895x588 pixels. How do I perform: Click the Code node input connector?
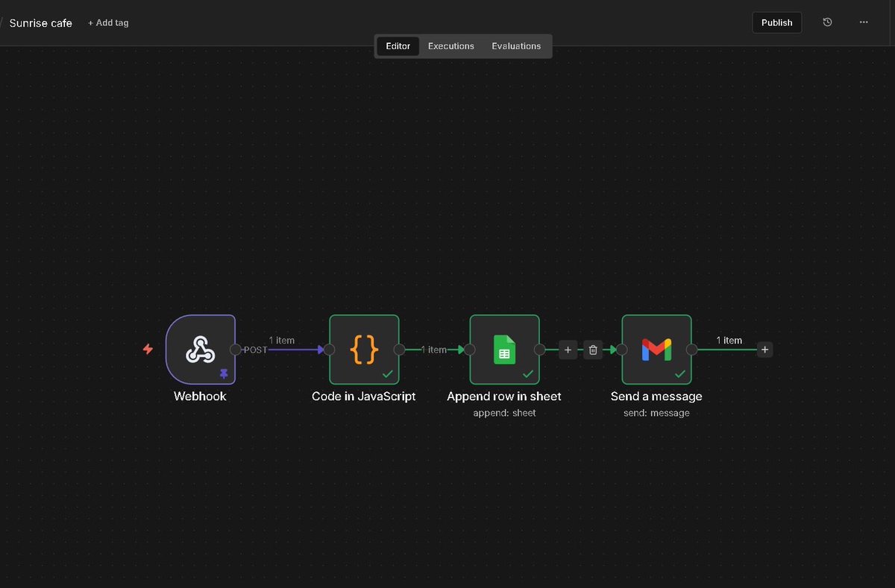point(330,350)
